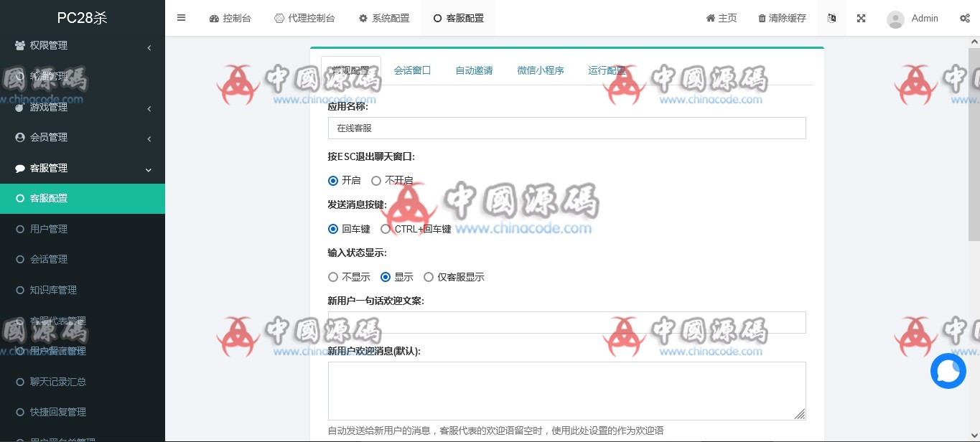Open the Admin user menu
980x442 pixels.
pos(913,18)
